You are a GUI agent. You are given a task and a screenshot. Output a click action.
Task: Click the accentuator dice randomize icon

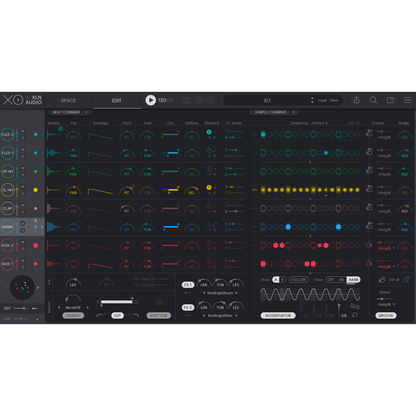tap(354, 306)
